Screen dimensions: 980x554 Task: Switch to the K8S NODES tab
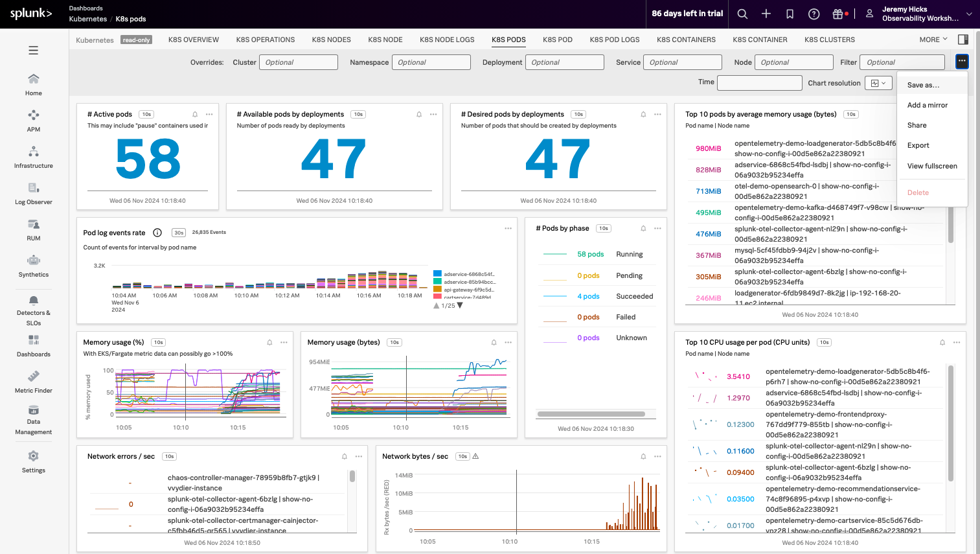[x=331, y=40]
